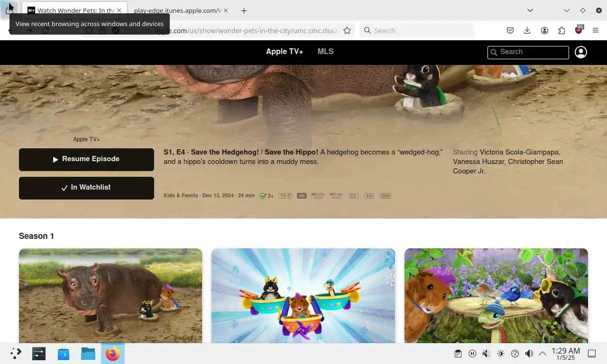Open the Firefox account menu icon
607x364 pixels.
(x=544, y=30)
